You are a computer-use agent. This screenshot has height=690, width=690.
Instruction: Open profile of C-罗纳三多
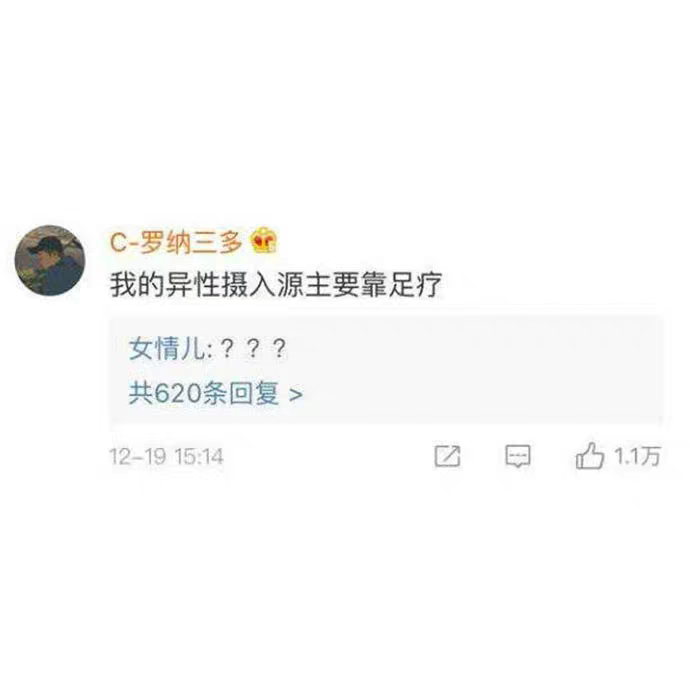tap(176, 242)
